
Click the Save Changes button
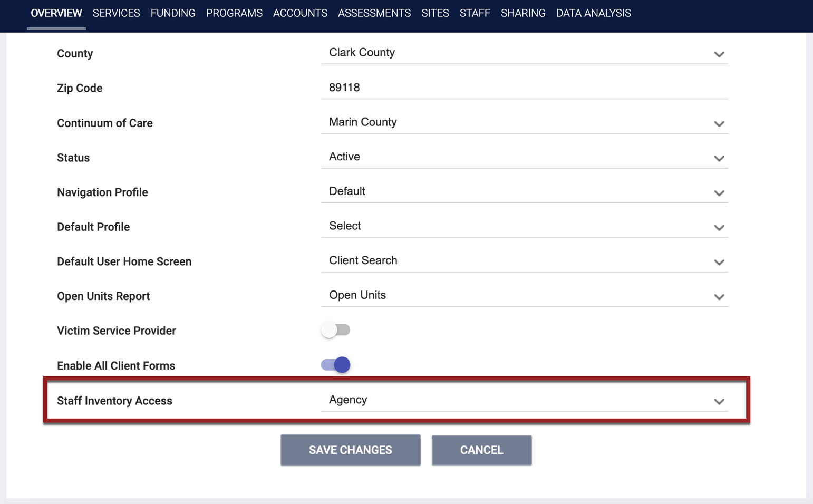351,450
